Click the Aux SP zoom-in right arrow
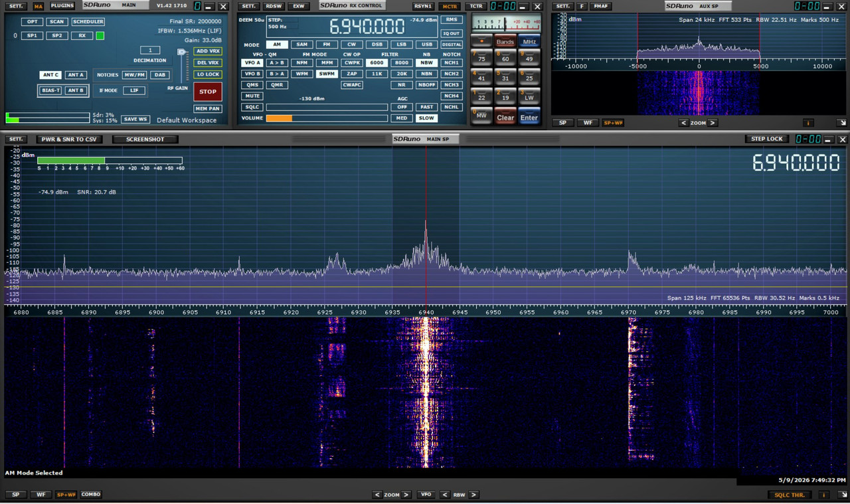Image resolution: width=850 pixels, height=504 pixels. point(713,123)
